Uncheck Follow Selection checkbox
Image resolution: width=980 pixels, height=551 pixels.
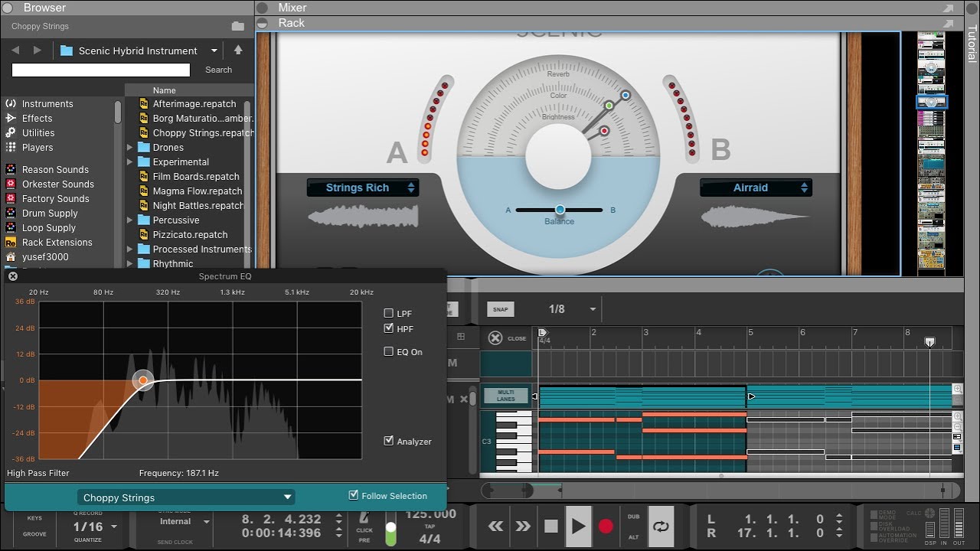coord(353,495)
